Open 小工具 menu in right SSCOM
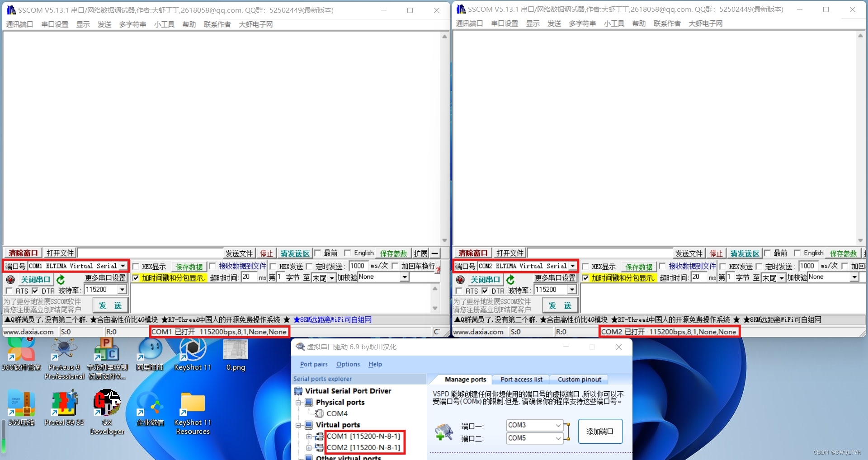Image resolution: width=868 pixels, height=460 pixels. 614,23
